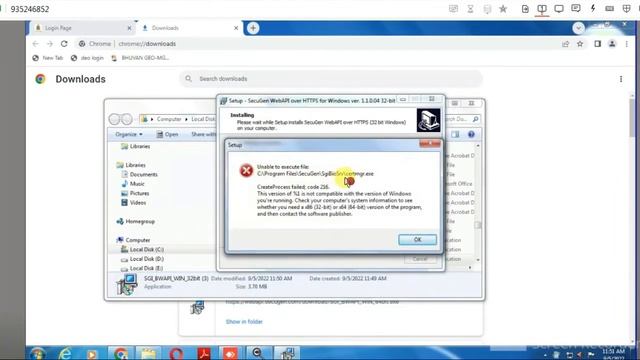Select Pictures library in Explorer

coord(135,193)
